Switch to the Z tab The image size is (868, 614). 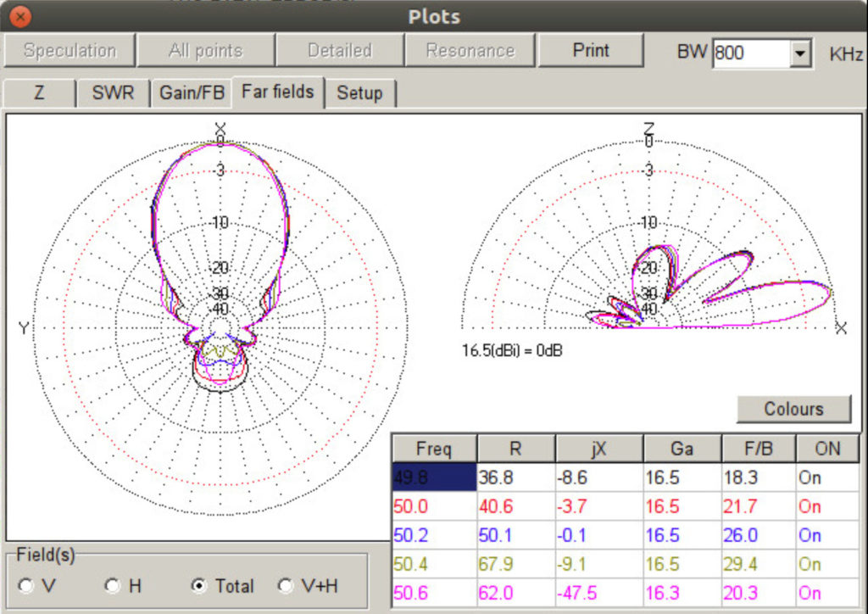(39, 93)
